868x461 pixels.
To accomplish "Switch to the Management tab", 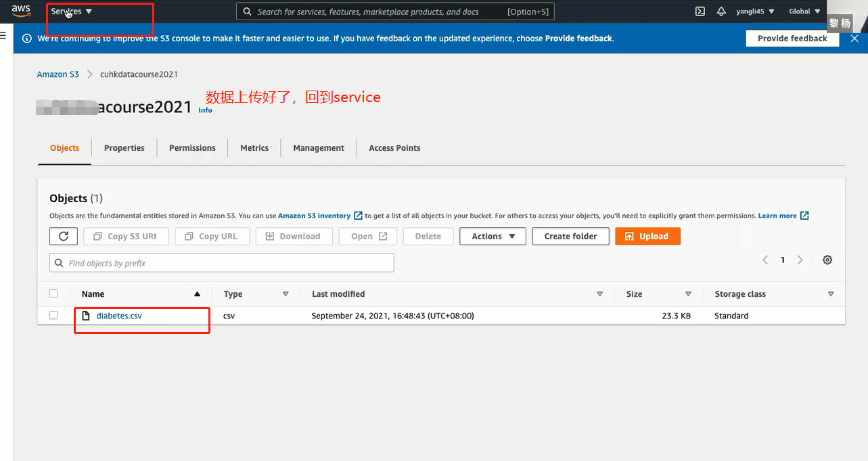I will click(318, 147).
